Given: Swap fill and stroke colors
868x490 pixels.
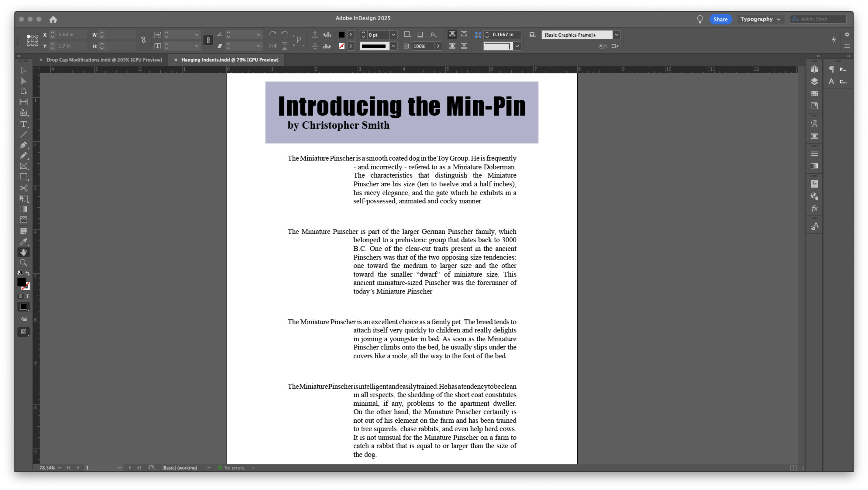Looking at the screenshot, I should (x=28, y=273).
